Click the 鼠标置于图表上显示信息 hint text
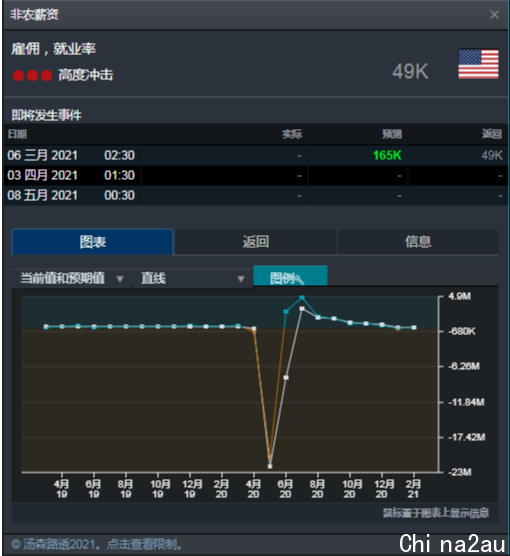 coord(436,513)
